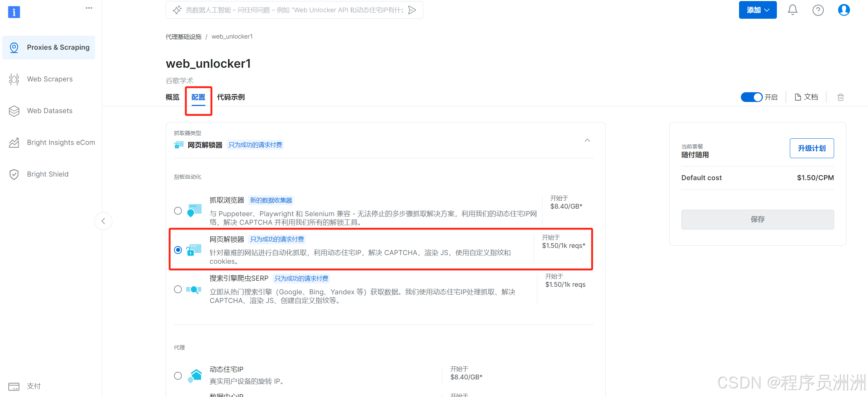868x397 pixels.
Task: Click the trash delete icon
Action: pyautogui.click(x=840, y=97)
